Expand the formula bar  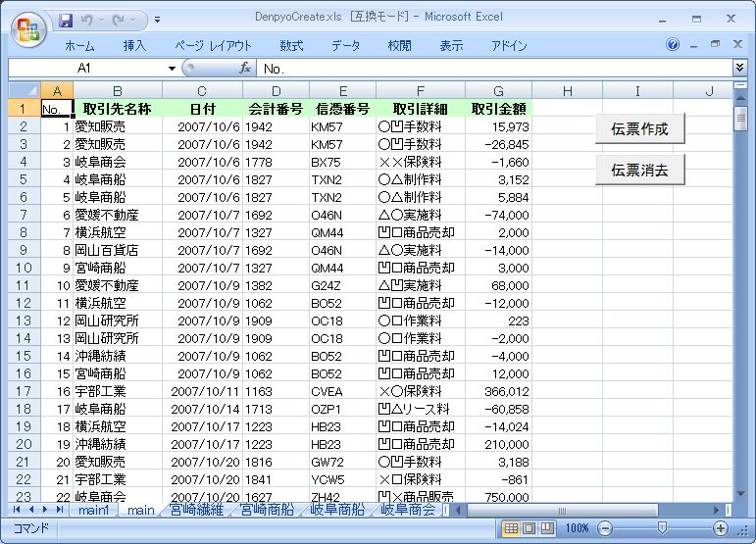739,68
